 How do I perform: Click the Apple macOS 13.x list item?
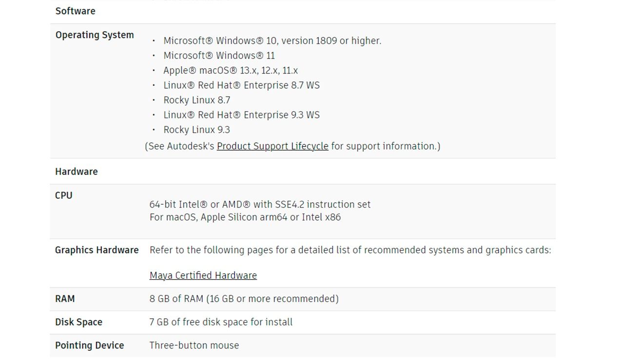[230, 71]
